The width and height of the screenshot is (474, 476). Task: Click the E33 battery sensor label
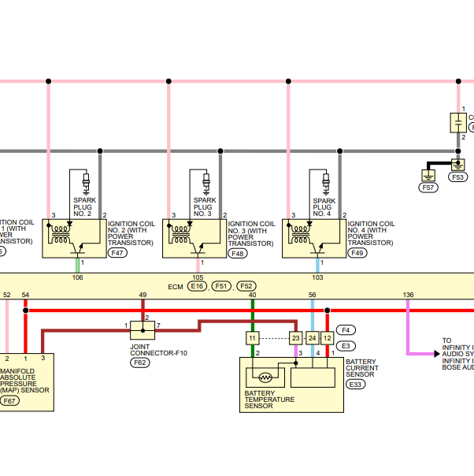point(355,385)
